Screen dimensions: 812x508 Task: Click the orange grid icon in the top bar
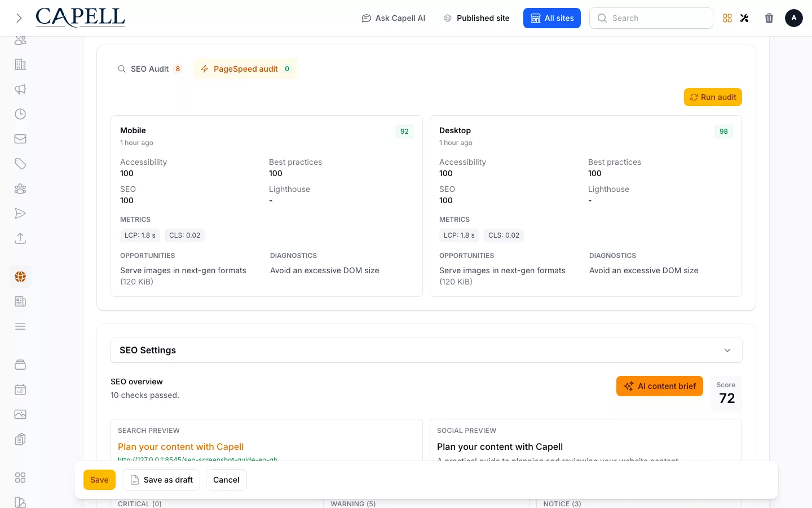coord(727,18)
